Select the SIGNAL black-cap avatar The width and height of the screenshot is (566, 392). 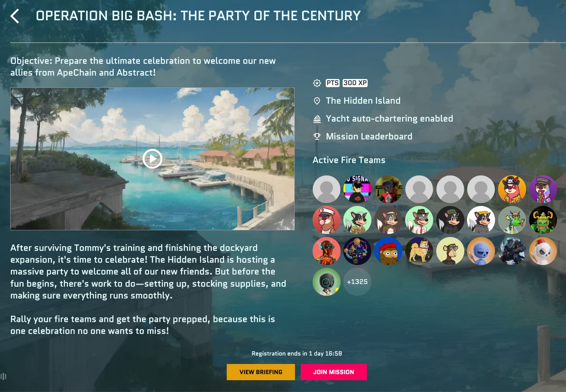pos(357,189)
